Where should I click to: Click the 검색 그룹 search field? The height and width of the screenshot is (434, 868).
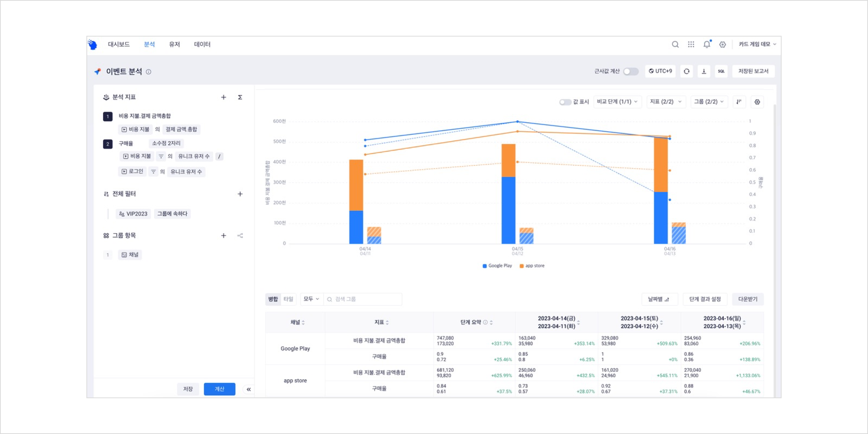[x=365, y=299]
